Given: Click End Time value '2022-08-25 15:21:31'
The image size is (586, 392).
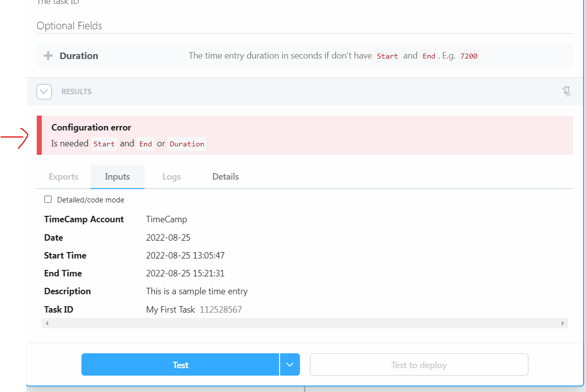Looking at the screenshot, I should coord(185,273).
